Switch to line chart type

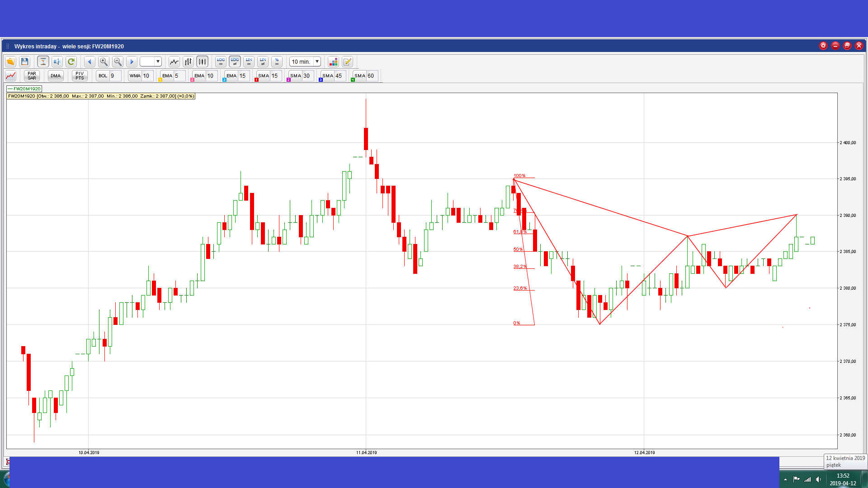click(x=174, y=61)
